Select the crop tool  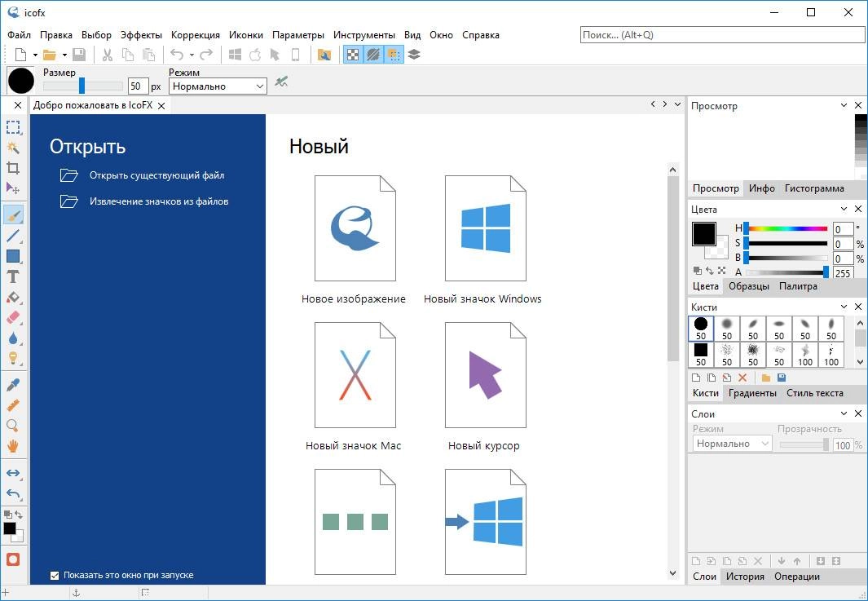[x=13, y=168]
